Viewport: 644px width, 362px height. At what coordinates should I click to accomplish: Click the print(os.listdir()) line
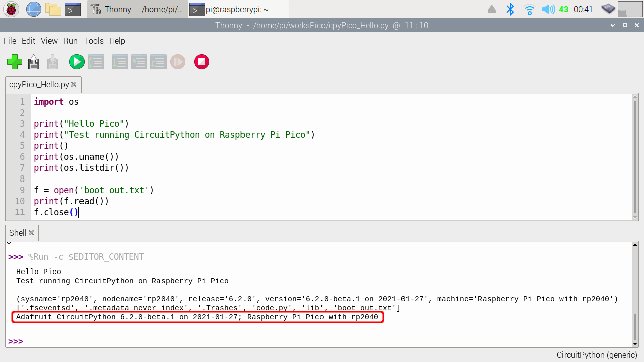[x=82, y=168]
